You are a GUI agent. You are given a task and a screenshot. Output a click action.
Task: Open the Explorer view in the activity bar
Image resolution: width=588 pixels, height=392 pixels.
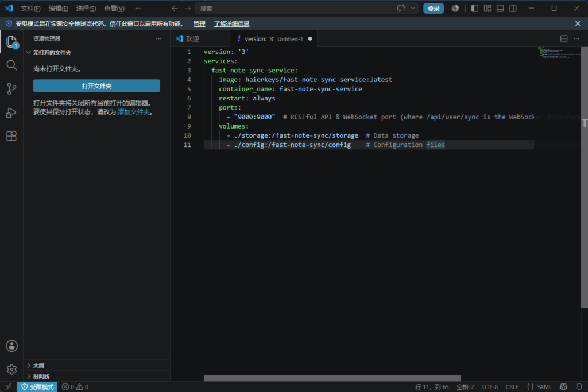click(x=11, y=41)
